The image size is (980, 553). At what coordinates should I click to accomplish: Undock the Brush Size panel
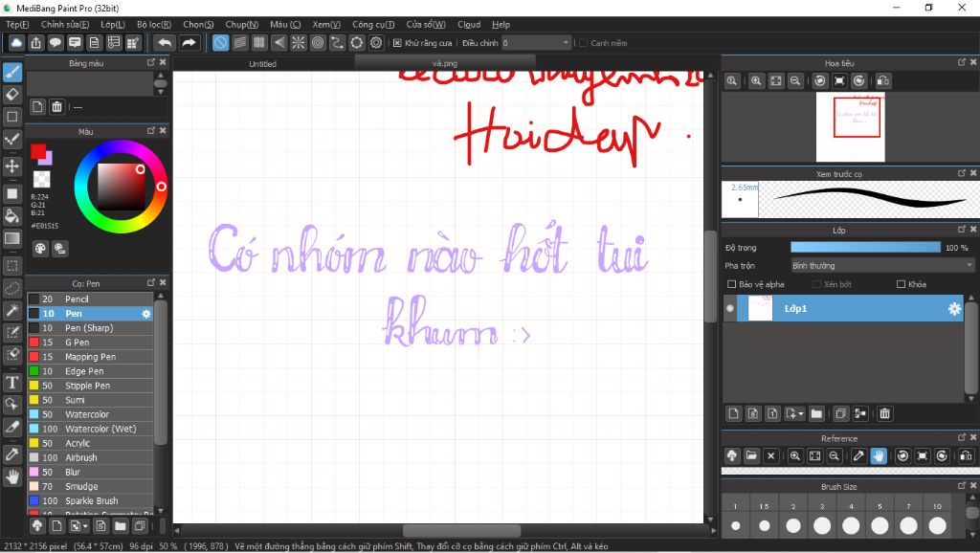tap(962, 485)
